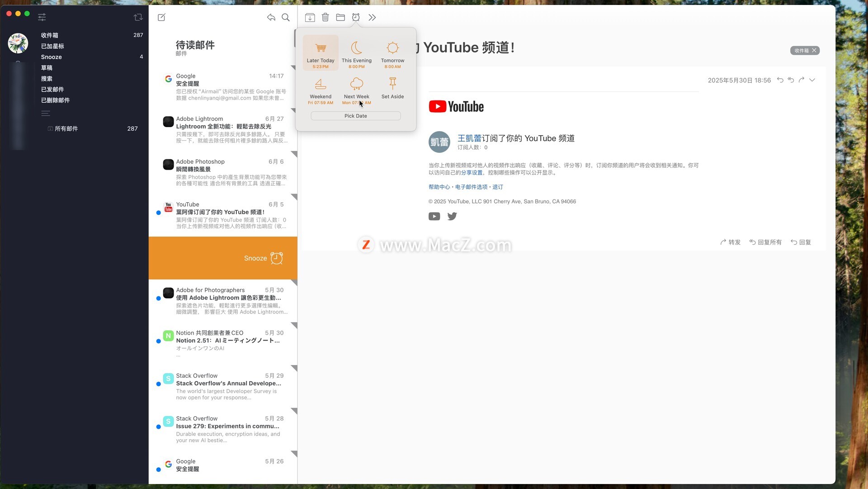Click the Twitter bird icon in footer
Viewport: 868px width, 489px height.
click(x=452, y=216)
